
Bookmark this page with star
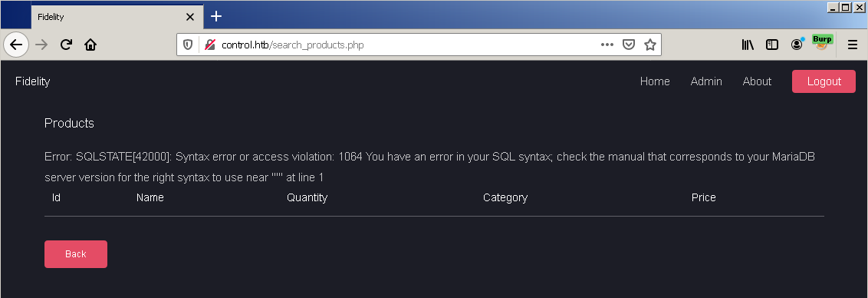point(650,45)
